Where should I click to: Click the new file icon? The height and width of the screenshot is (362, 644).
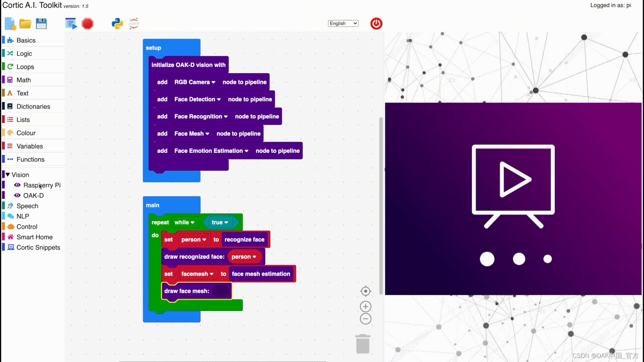pos(10,23)
